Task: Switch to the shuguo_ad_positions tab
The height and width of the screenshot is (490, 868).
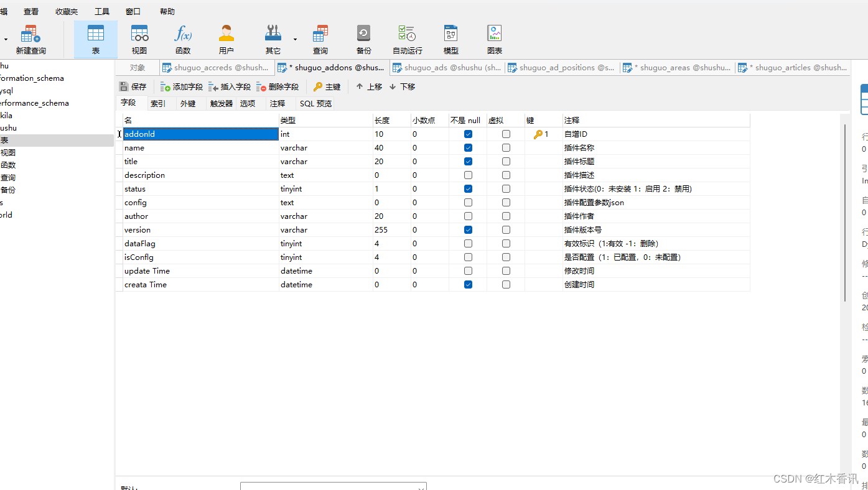Action: tap(562, 68)
